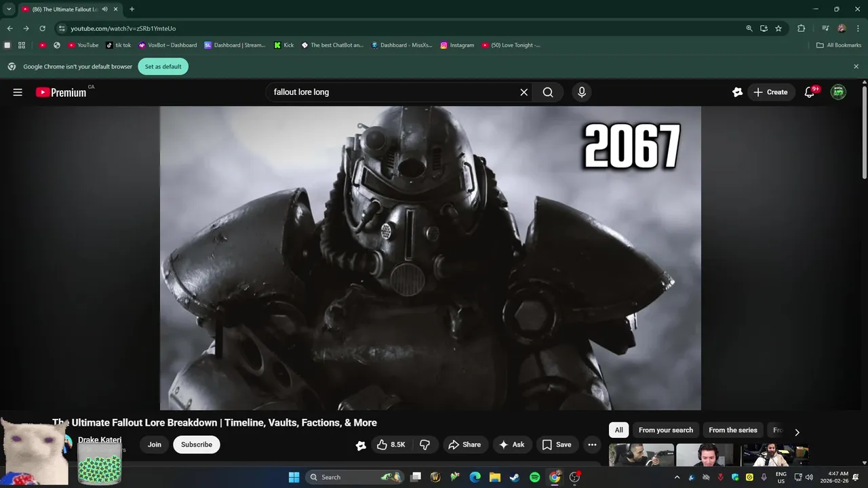Open a new tab with plus button

(132, 9)
